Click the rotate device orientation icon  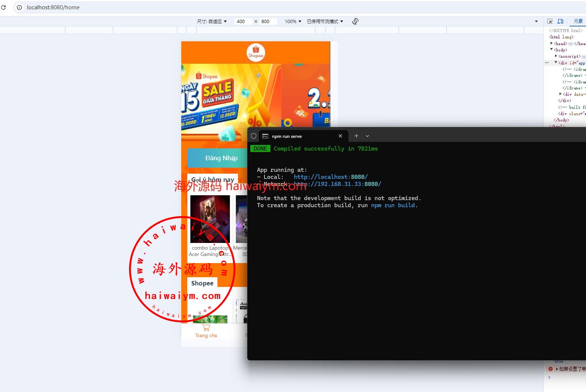pos(355,21)
